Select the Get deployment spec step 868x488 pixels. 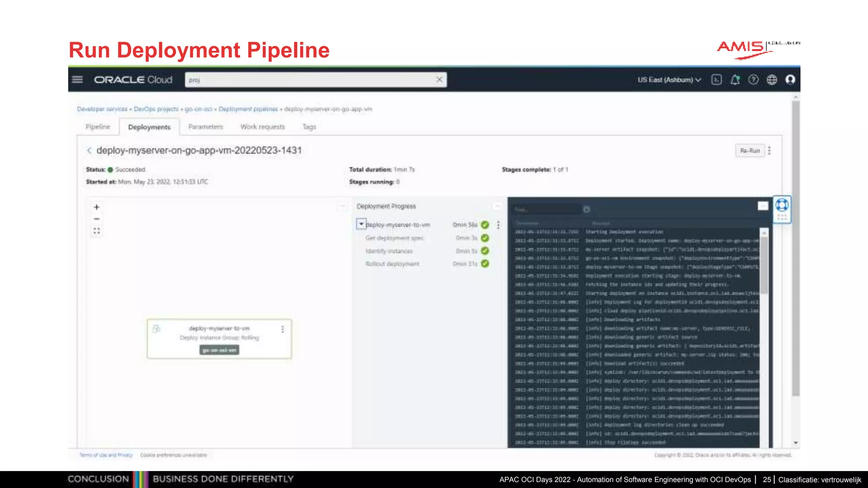395,238
